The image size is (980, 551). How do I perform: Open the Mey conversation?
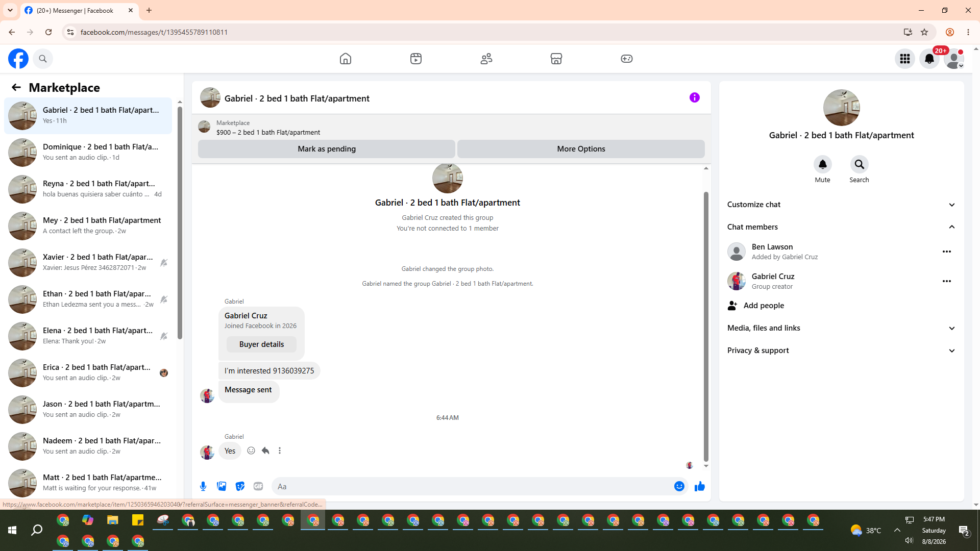88,226
